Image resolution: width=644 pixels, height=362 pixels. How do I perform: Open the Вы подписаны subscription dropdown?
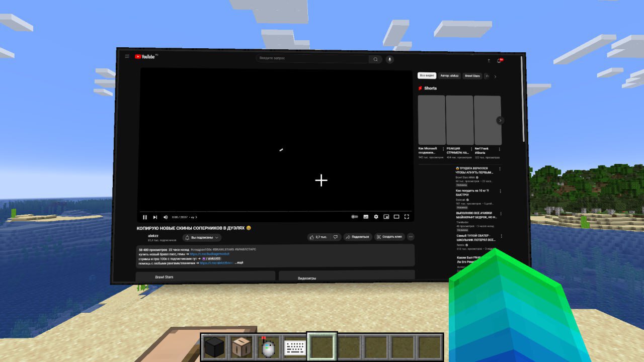202,237
